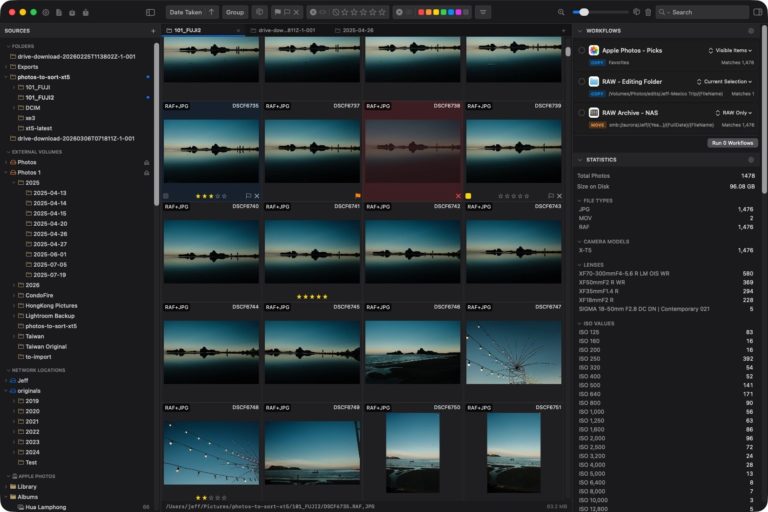Click the gear icon in Statistics header
Viewport: 768px width, 512px height.
pos(751,160)
